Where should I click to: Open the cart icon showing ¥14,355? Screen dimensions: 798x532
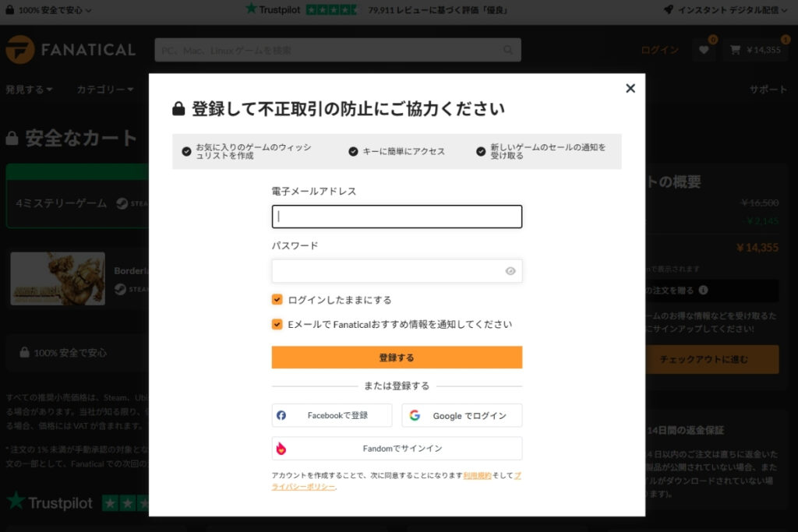pos(754,50)
